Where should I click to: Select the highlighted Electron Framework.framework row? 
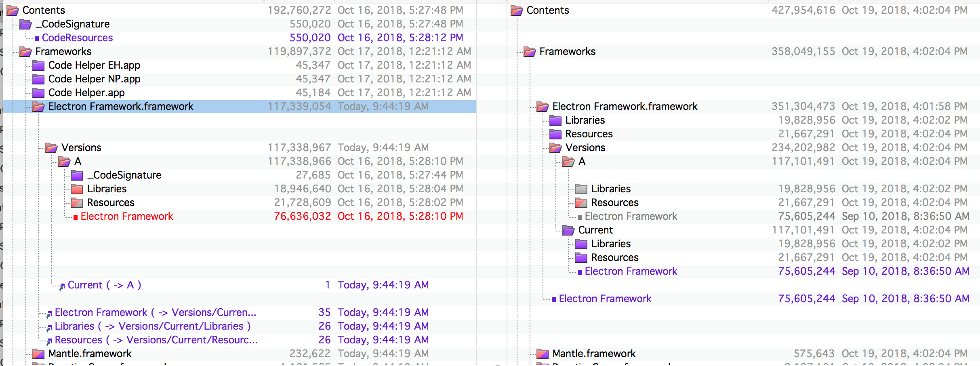click(121, 106)
